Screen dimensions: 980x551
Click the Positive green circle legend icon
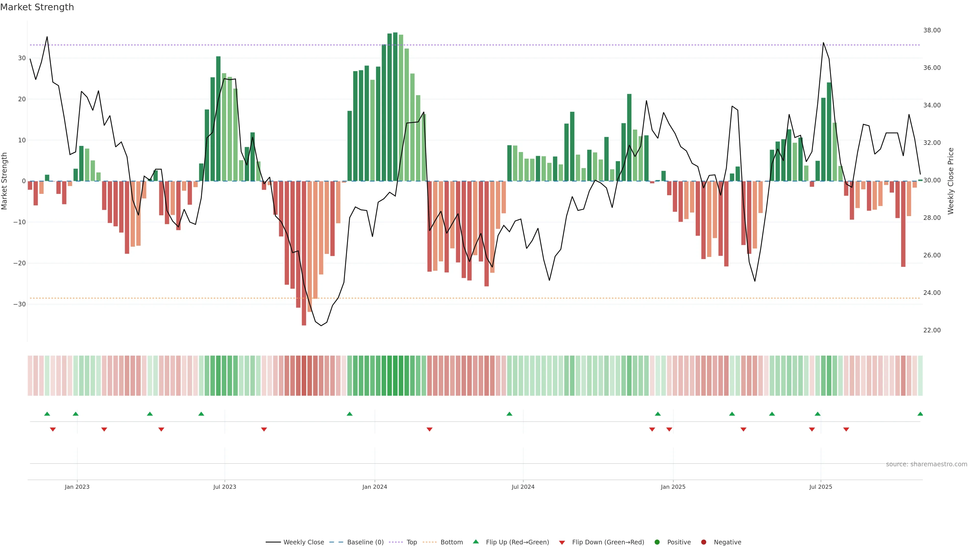tap(657, 542)
